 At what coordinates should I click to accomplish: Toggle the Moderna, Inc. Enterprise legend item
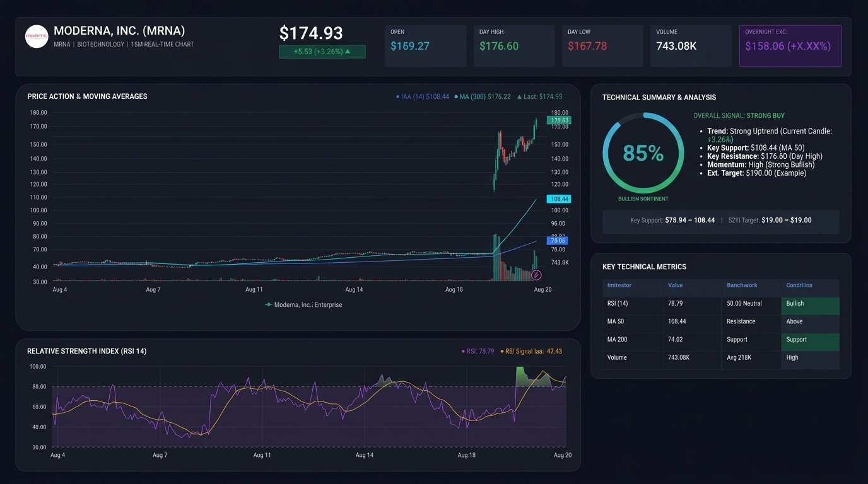(x=303, y=305)
